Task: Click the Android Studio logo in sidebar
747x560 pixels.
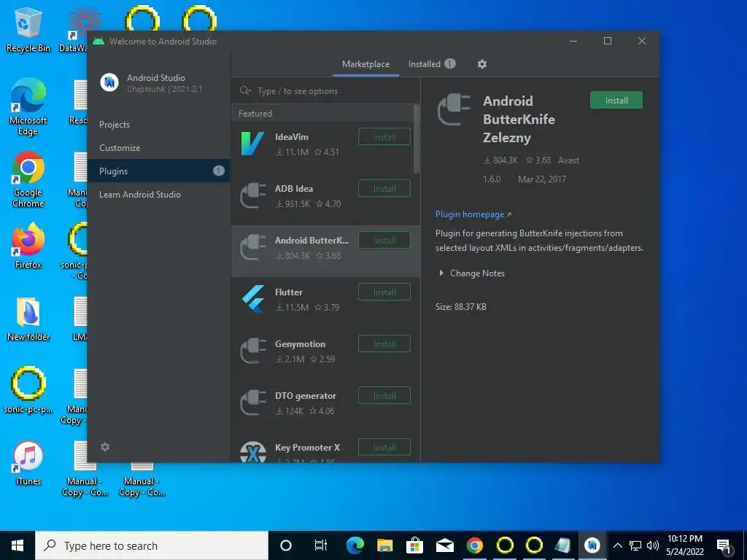Action: pyautogui.click(x=109, y=82)
